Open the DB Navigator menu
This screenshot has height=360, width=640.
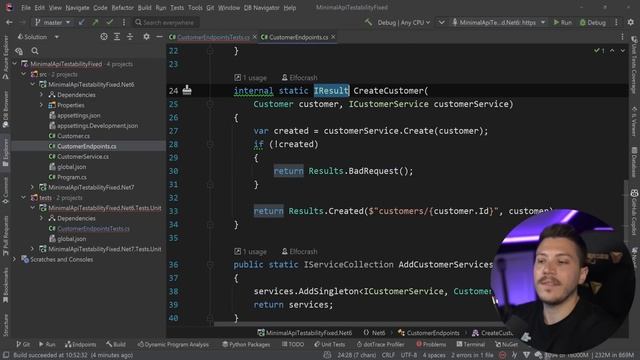click(262, 8)
